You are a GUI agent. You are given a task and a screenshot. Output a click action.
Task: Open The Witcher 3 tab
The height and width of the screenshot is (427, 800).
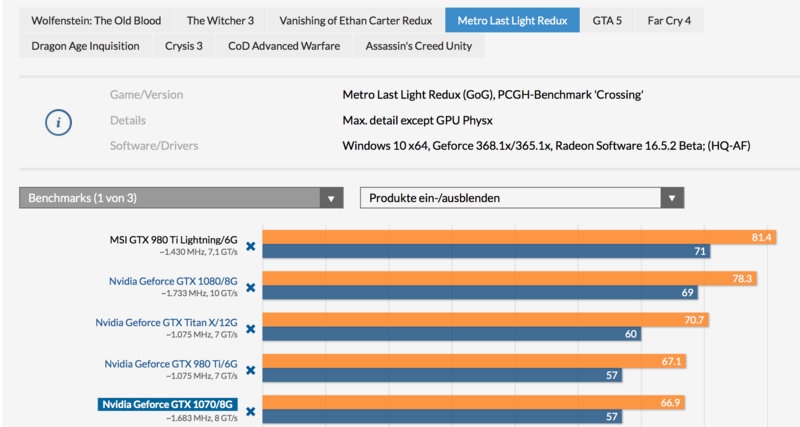pos(220,20)
